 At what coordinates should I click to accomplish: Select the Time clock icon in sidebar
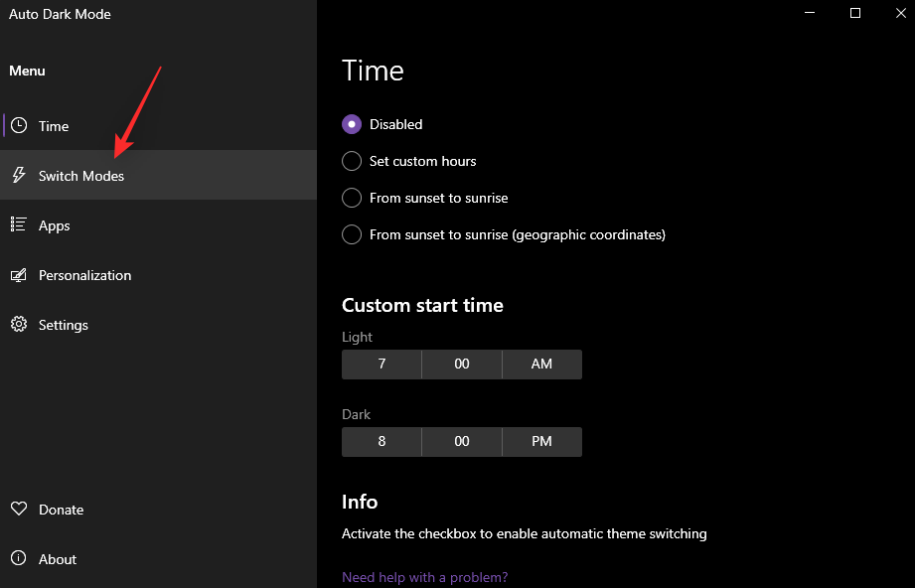point(18,125)
